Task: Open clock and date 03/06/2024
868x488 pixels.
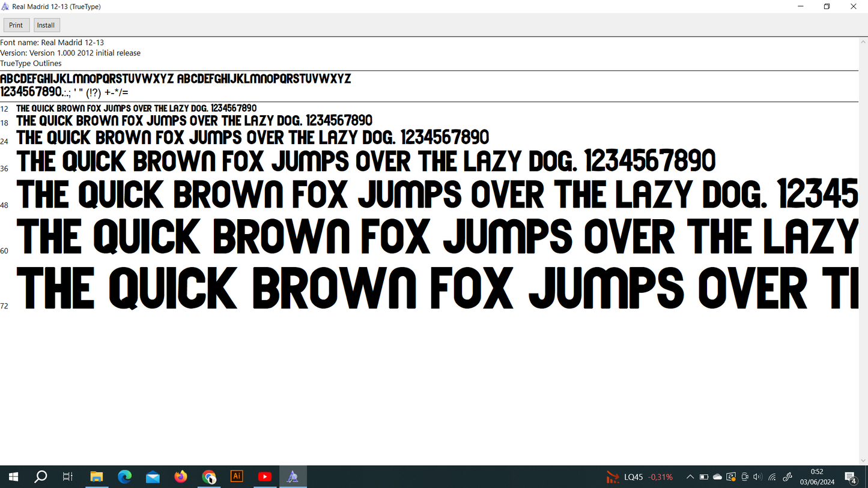Action: [x=817, y=477]
